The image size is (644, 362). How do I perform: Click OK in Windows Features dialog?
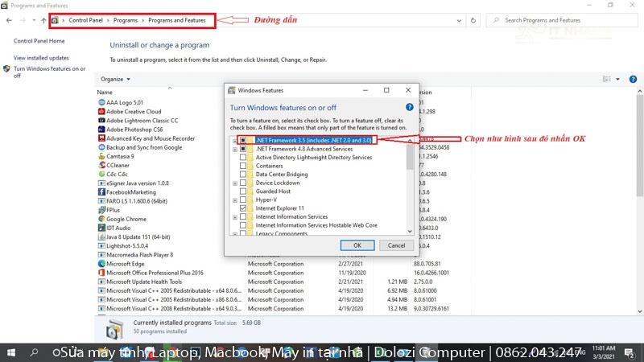[357, 245]
